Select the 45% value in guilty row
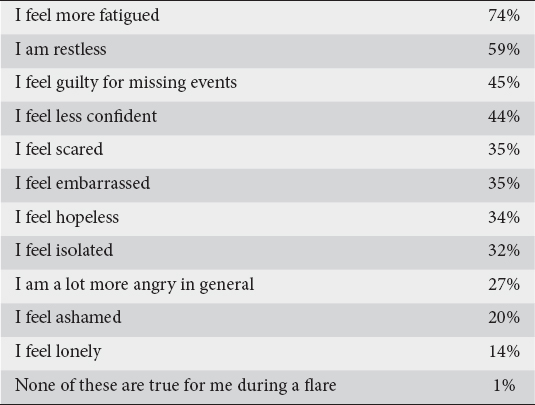The image size is (535, 405). click(504, 83)
